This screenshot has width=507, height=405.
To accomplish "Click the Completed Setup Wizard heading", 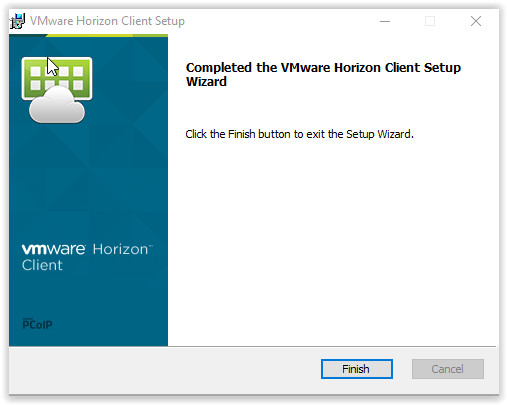I will [323, 74].
